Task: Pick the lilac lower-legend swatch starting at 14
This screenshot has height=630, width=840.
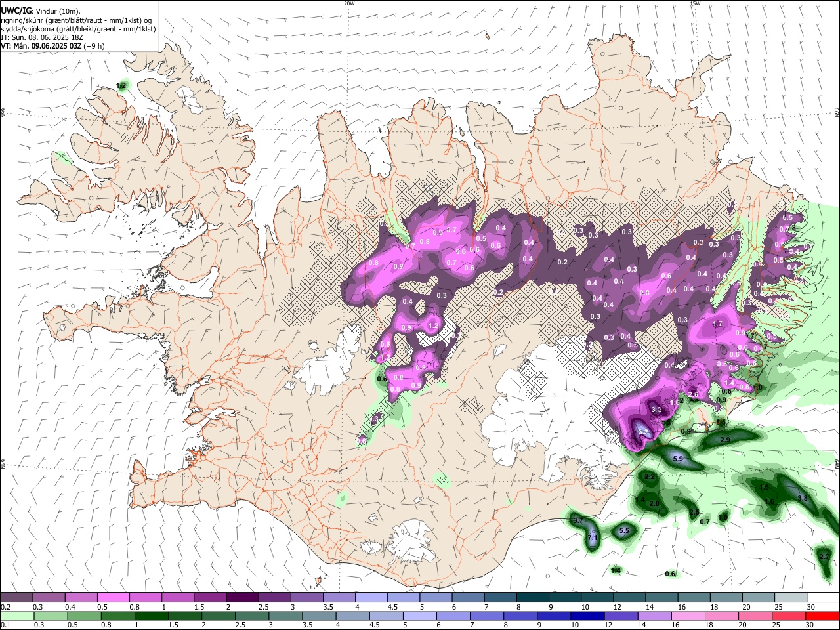Action: tap(654, 616)
